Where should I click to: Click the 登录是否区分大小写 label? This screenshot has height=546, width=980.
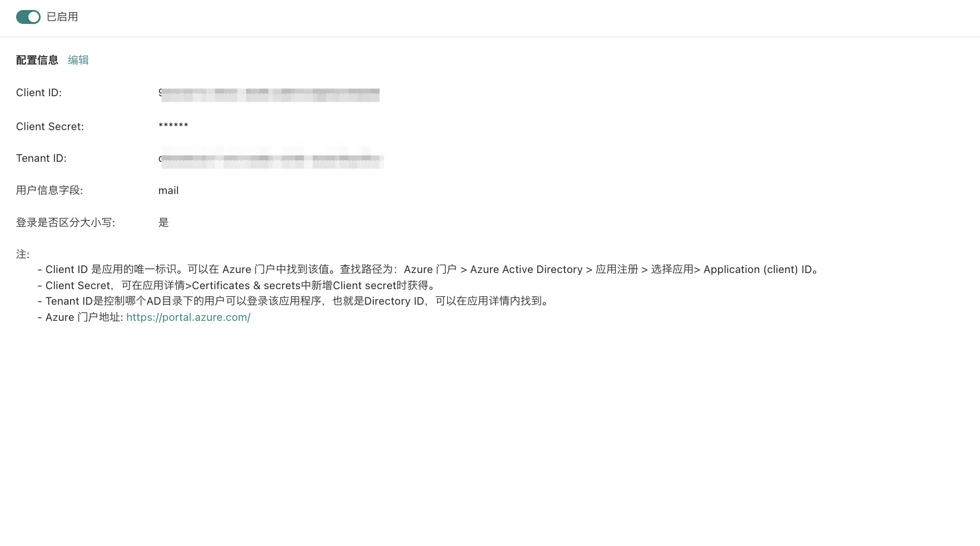pyautogui.click(x=66, y=223)
